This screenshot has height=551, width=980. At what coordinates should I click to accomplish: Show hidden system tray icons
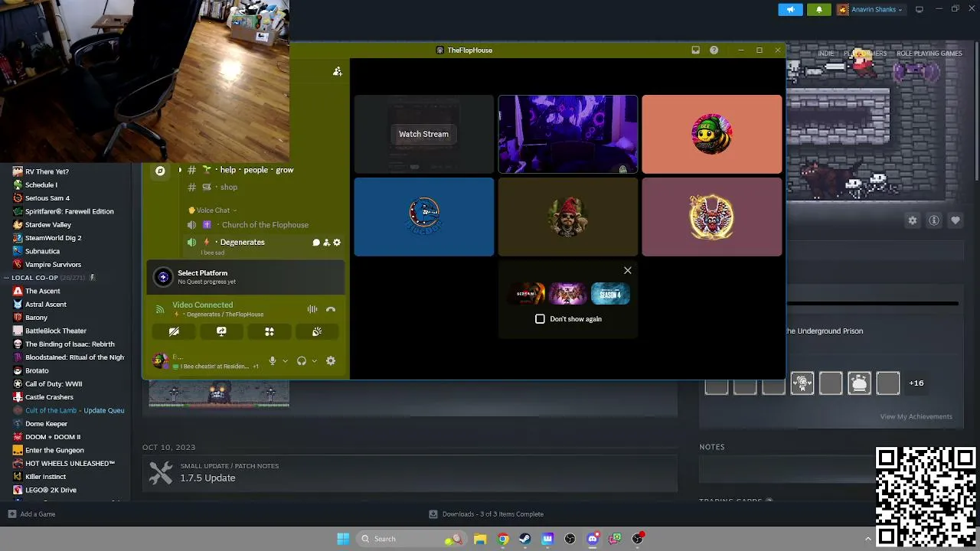pyautogui.click(x=868, y=539)
